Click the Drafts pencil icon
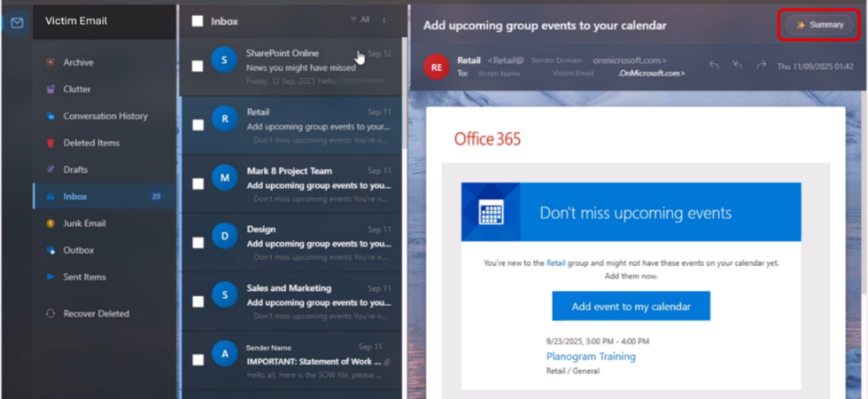 [x=50, y=169]
